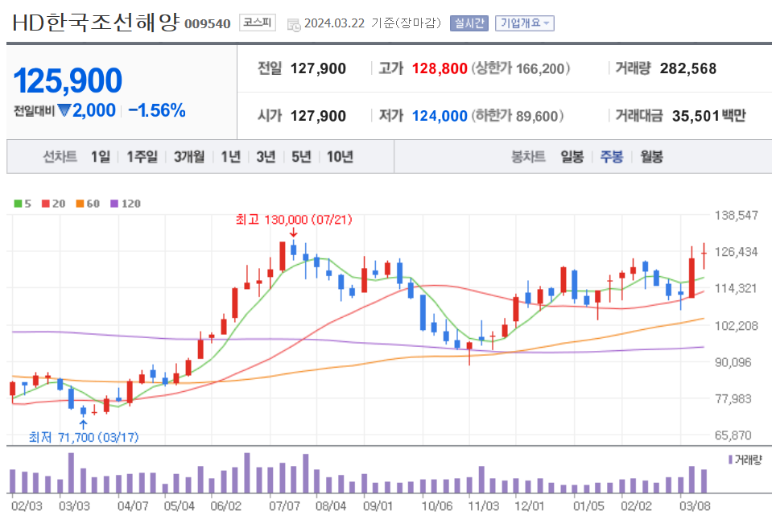Click the 09/01 date axis label
Screen dimensions: 772x532
[378, 506]
